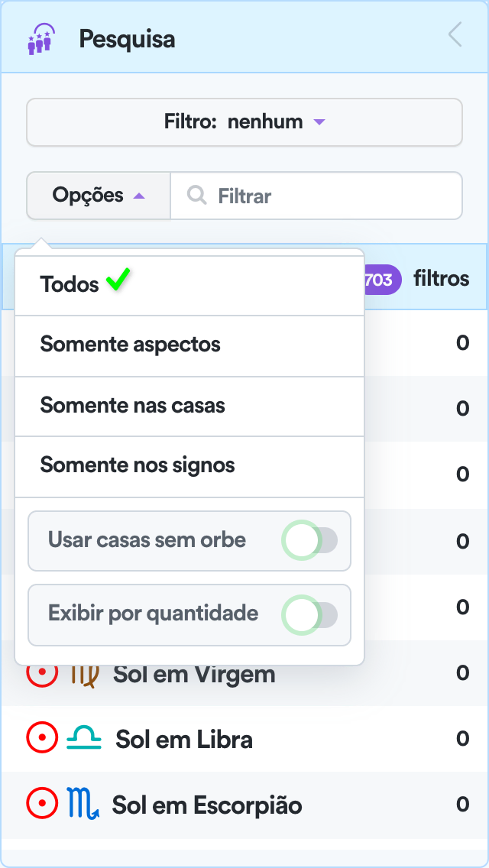Viewport: 489px width, 868px height.
Task: Click the Sun symbol beside Libra
Action: coord(41,739)
